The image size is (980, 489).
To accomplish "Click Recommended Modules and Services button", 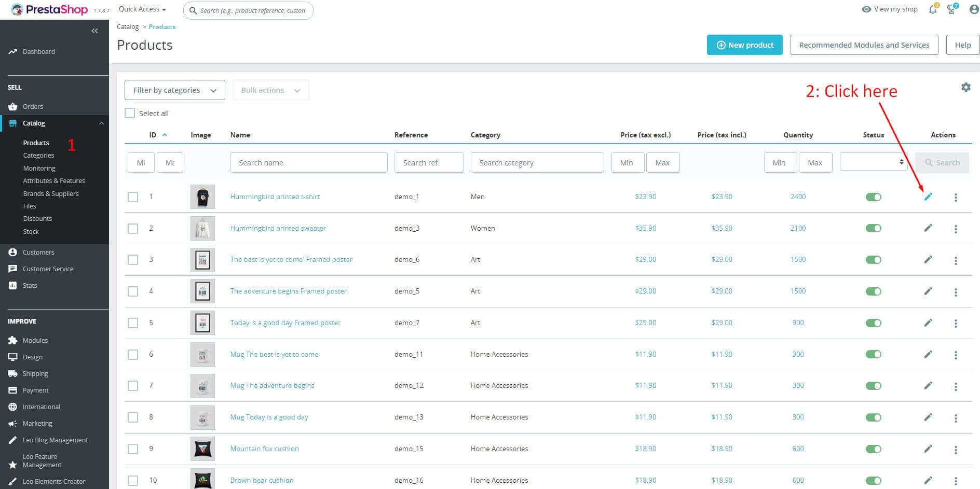I will (x=864, y=45).
